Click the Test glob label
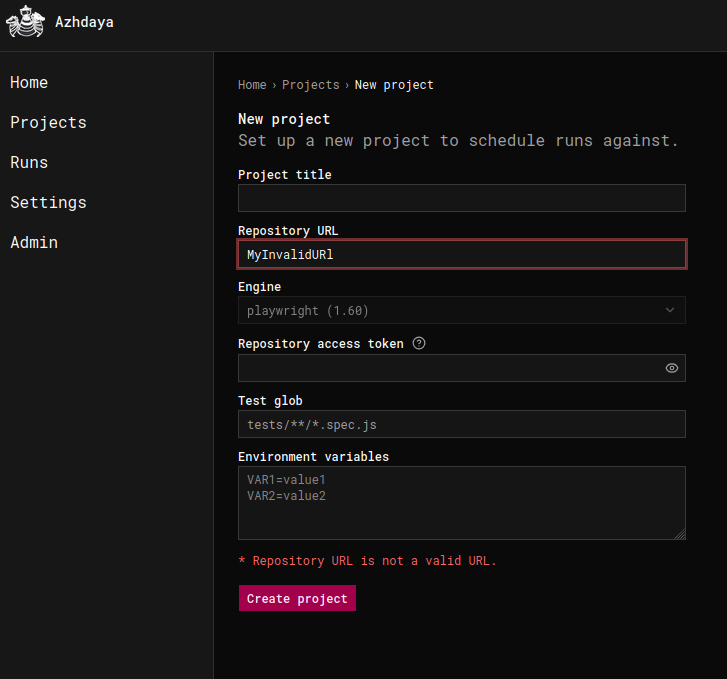 pos(270,400)
